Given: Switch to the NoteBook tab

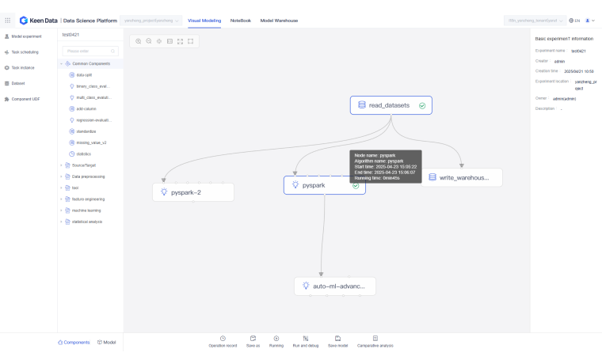Looking at the screenshot, I should tap(241, 20).
